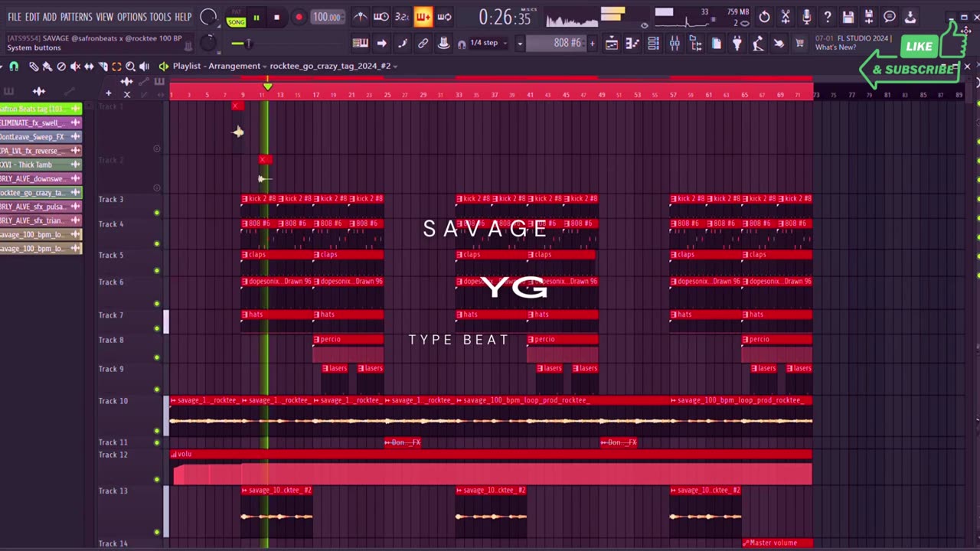Click the undo history circular arrow icon
Screen dimensions: 980x551
pos(764,17)
